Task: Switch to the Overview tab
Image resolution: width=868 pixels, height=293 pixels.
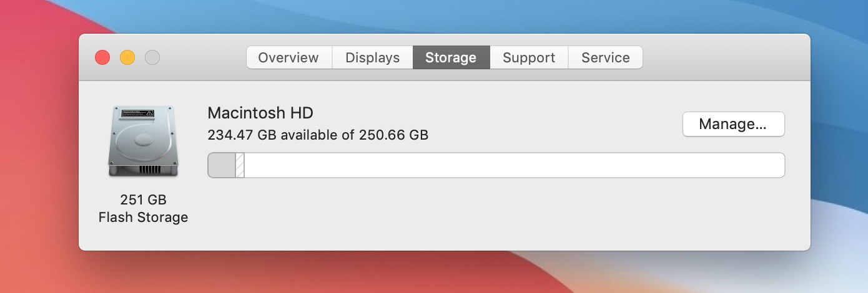Action: click(x=289, y=57)
